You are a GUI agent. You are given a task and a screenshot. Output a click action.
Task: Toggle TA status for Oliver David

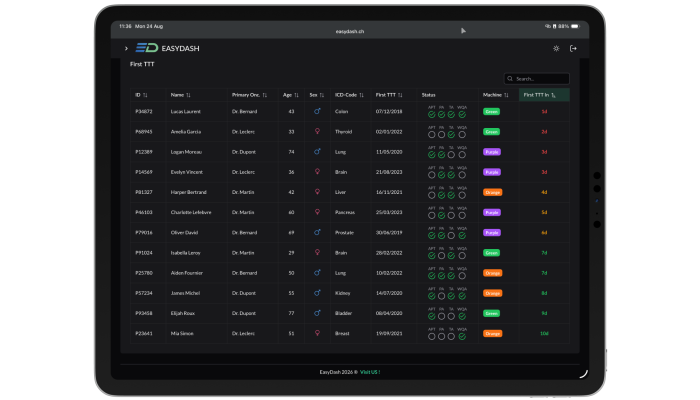(451, 235)
